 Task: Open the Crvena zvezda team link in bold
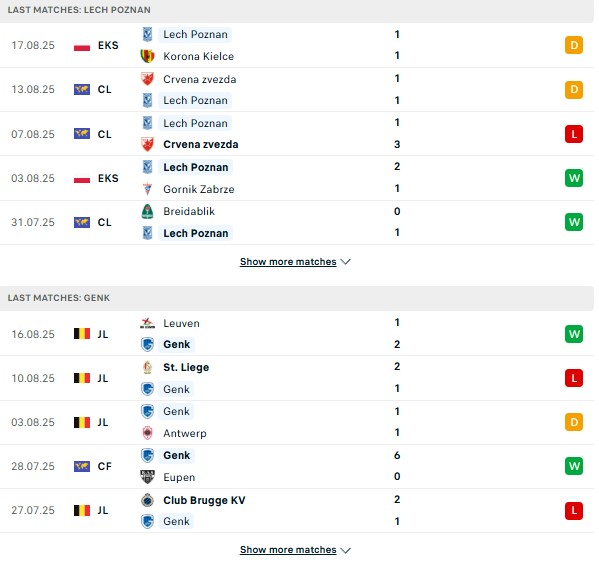201,144
